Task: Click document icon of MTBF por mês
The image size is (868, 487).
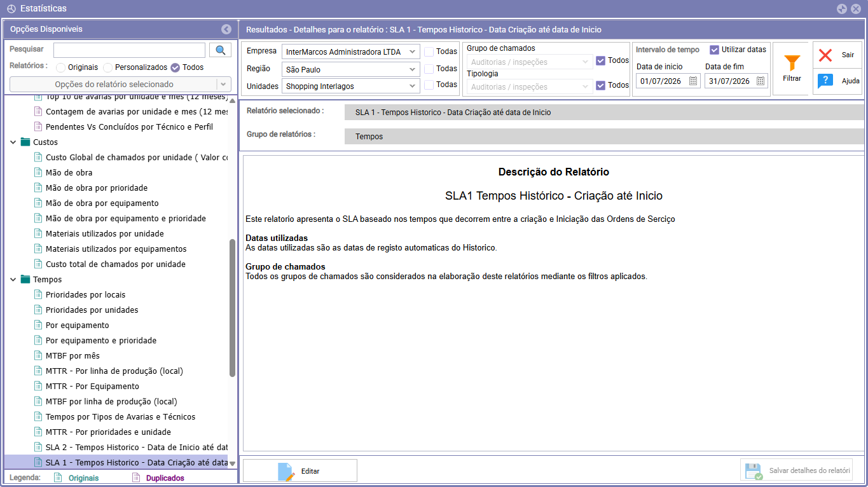Action: click(38, 355)
